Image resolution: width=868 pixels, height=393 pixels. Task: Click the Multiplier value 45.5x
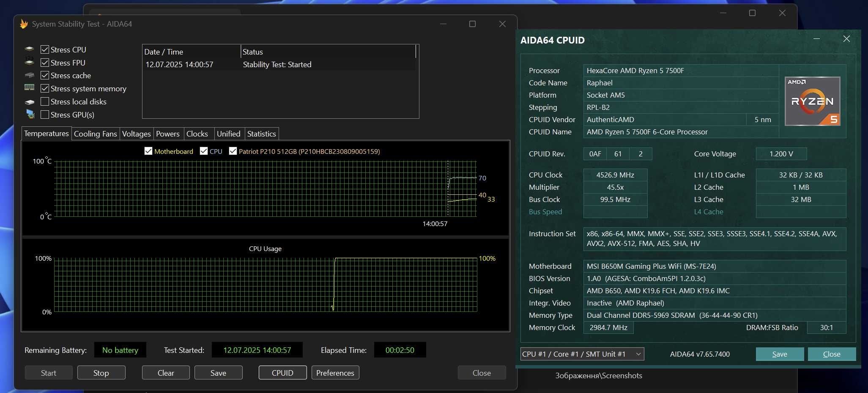click(x=616, y=187)
